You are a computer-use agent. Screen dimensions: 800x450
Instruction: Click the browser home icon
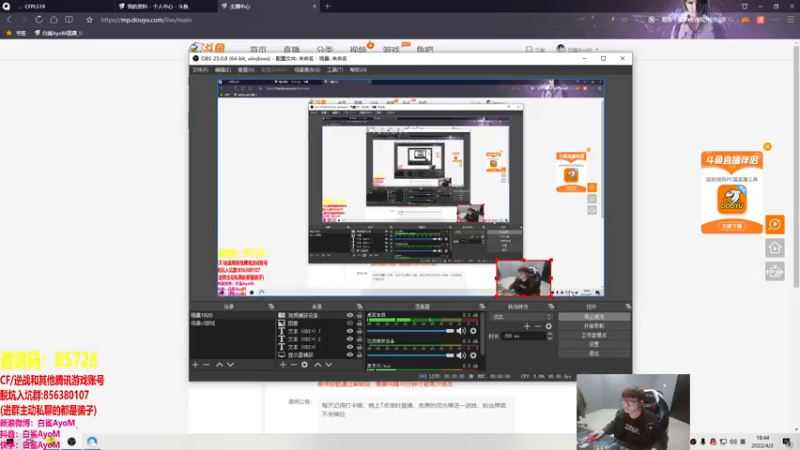tap(54, 19)
